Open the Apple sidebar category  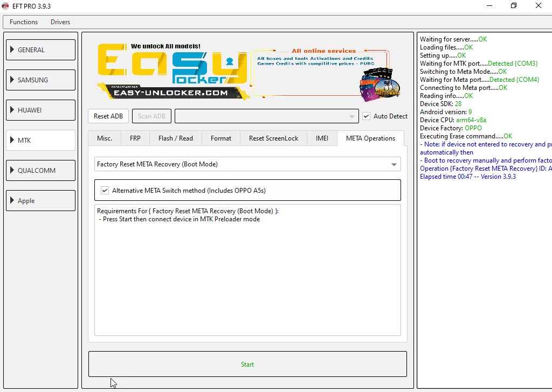coord(40,201)
